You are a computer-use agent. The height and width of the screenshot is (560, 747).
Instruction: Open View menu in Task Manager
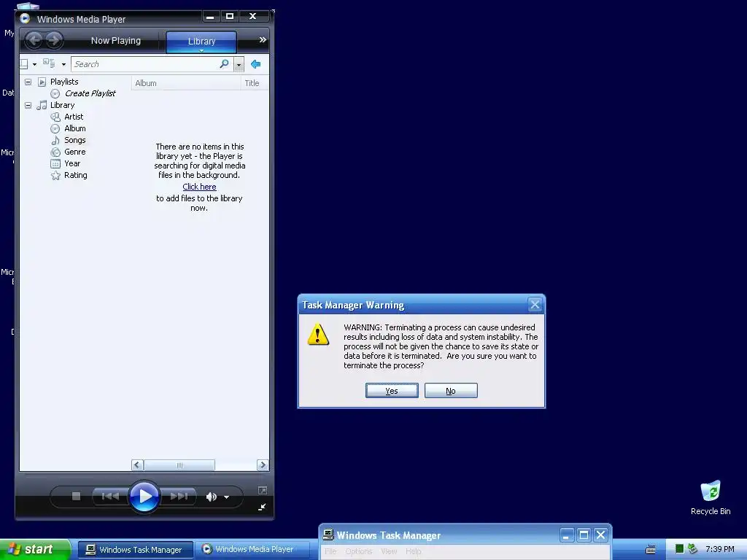coord(390,551)
